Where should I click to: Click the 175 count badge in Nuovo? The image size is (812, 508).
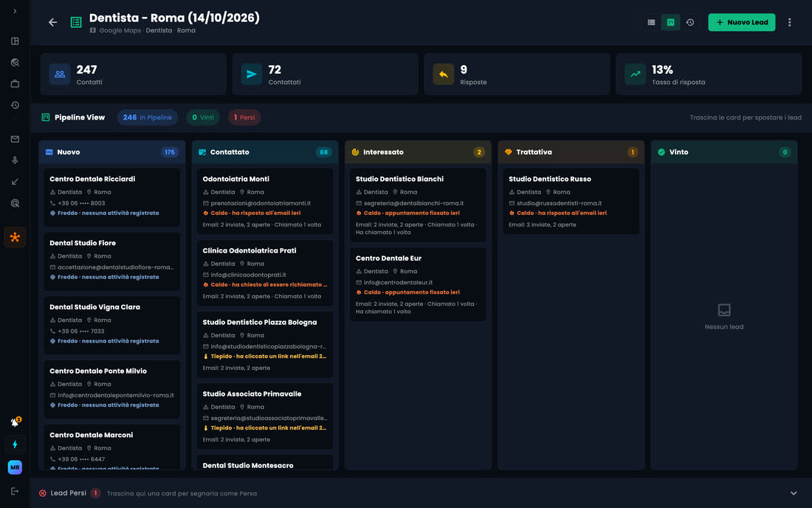pyautogui.click(x=169, y=152)
